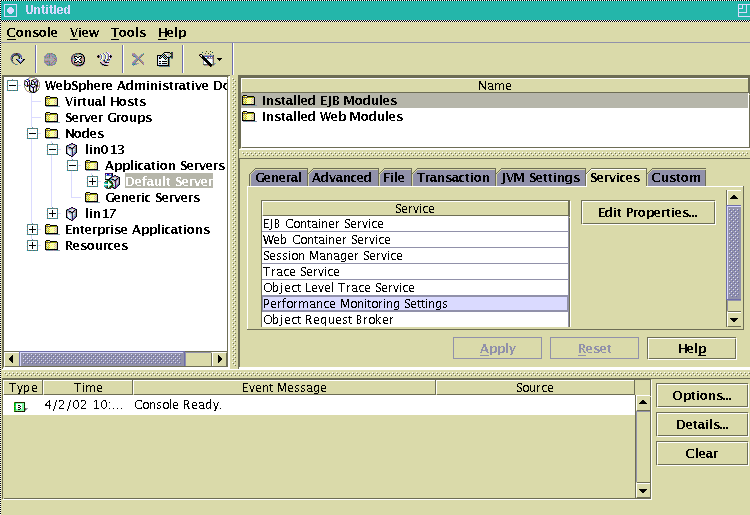The width and height of the screenshot is (750, 515).
Task: Open the Wizards toolbar dropdown icon
Action: pyautogui.click(x=210, y=59)
